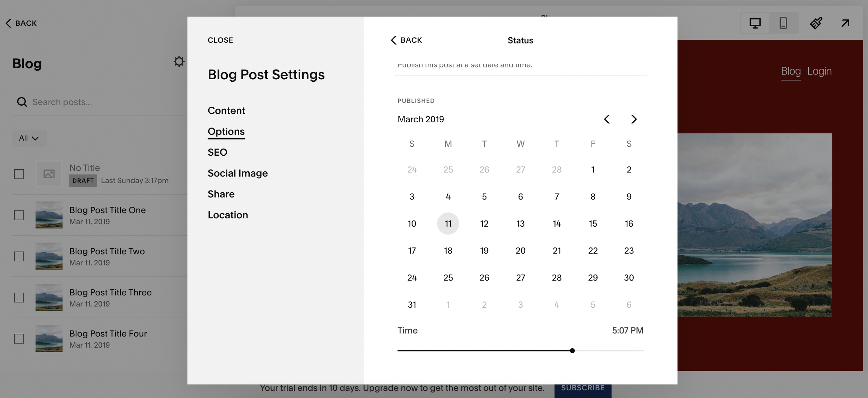Select March 30 in calendar
Viewport: 868px width, 398px height.
pyautogui.click(x=629, y=278)
